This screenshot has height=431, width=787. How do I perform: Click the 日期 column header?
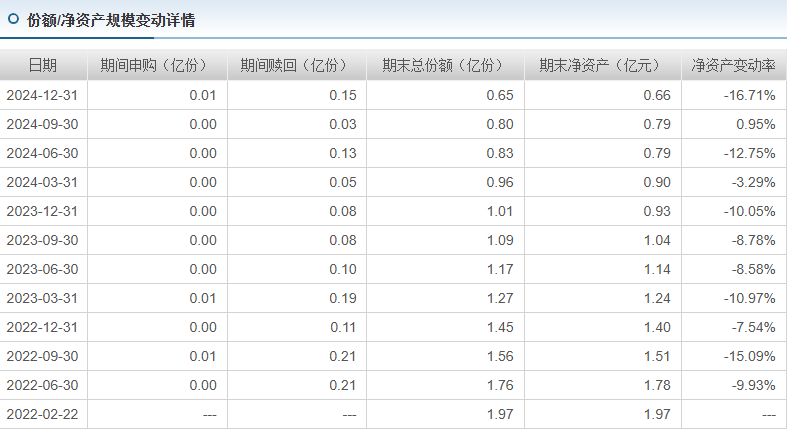coord(43,66)
